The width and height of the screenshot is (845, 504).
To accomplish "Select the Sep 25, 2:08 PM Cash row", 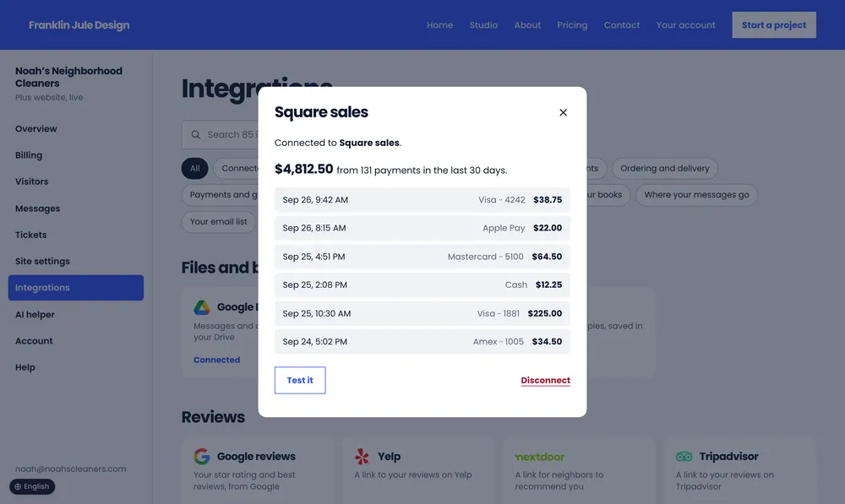I will click(x=422, y=285).
